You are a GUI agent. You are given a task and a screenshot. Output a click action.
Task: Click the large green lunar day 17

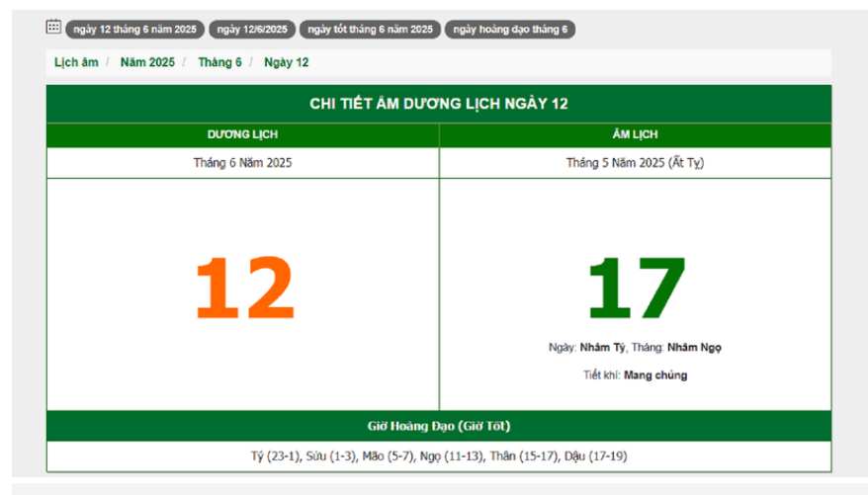tap(635, 288)
